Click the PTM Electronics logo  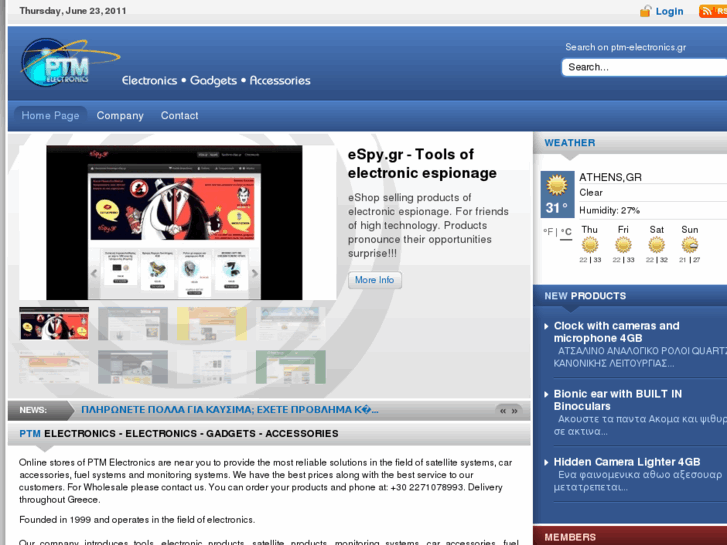tap(70, 62)
